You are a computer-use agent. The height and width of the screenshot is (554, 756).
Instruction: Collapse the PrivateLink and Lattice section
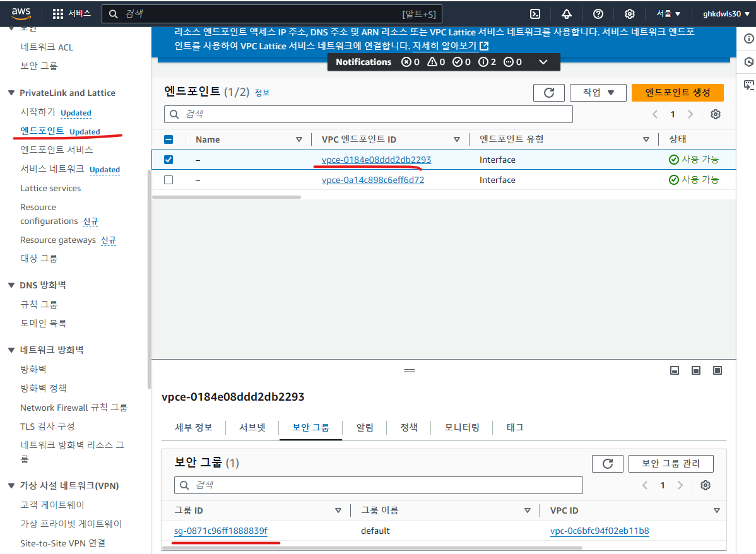point(11,93)
